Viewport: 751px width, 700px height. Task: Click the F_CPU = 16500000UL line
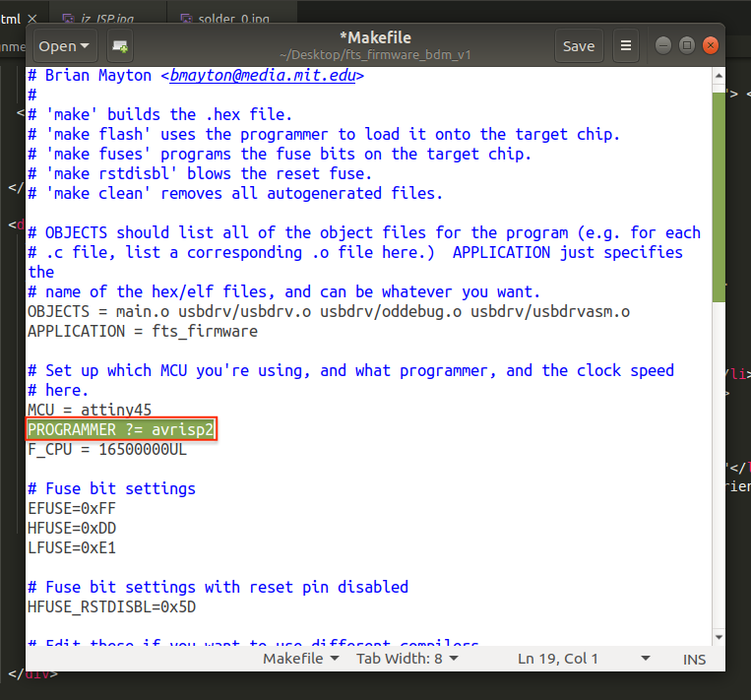click(107, 449)
